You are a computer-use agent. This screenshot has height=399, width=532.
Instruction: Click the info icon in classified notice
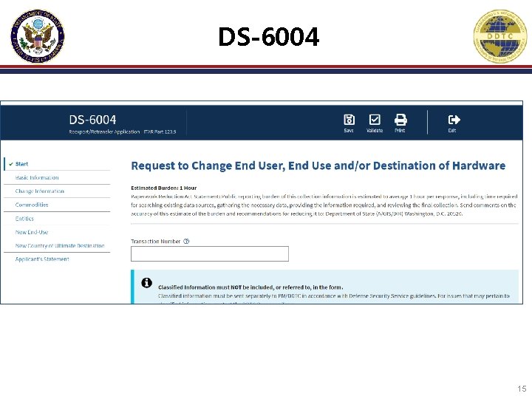pos(146,282)
